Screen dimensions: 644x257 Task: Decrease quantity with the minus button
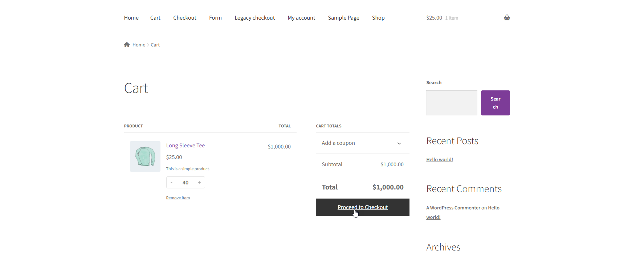171,183
